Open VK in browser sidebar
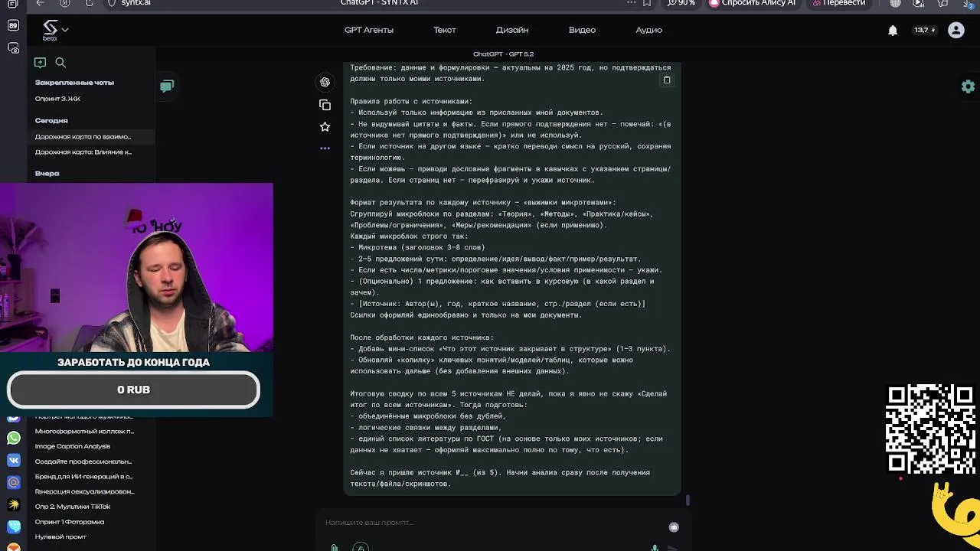980x551 pixels. pyautogui.click(x=14, y=461)
